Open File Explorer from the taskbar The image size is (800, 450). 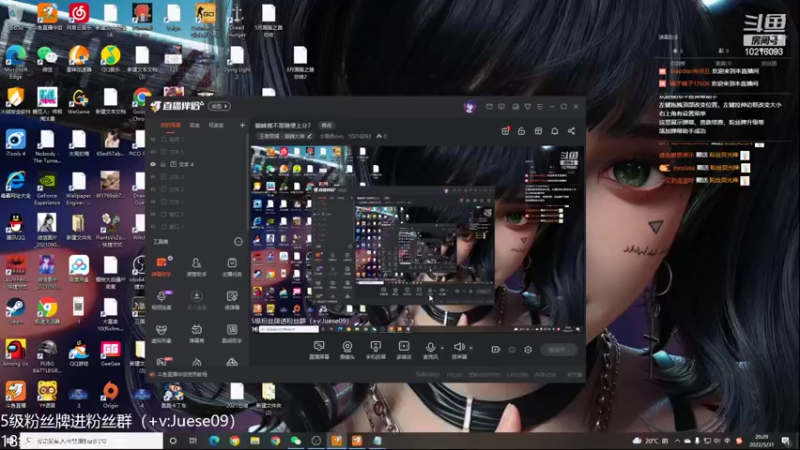255,440
